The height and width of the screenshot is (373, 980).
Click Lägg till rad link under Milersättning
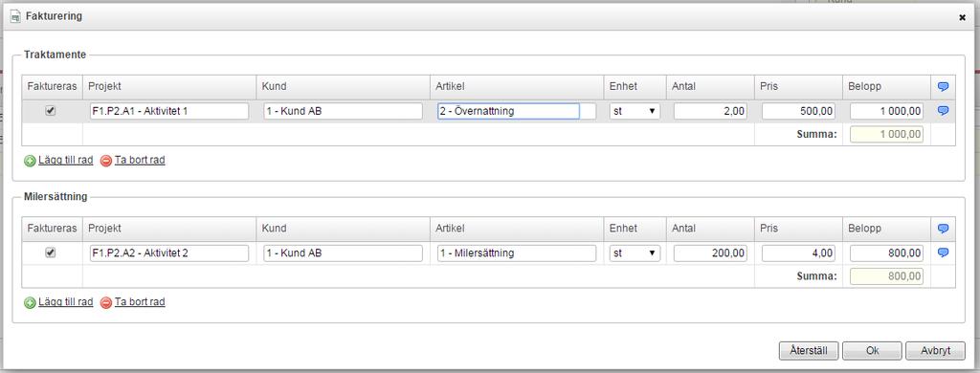66,302
